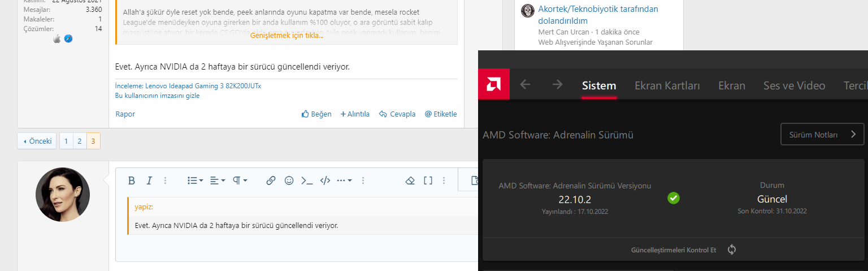Image resolution: width=868 pixels, height=271 pixels.
Task: Click the AMD logo home icon
Action: [493, 84]
